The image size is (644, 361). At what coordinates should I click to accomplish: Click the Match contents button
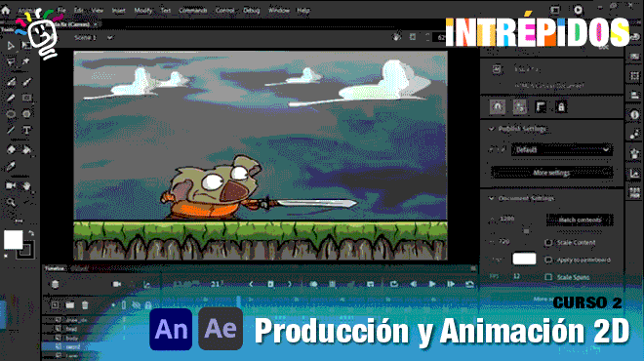(580, 221)
